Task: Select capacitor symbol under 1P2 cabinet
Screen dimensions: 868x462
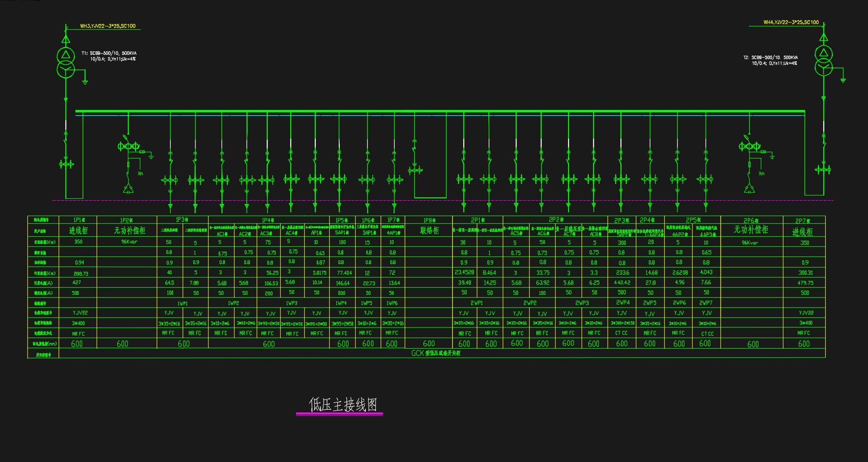Action: (x=128, y=189)
